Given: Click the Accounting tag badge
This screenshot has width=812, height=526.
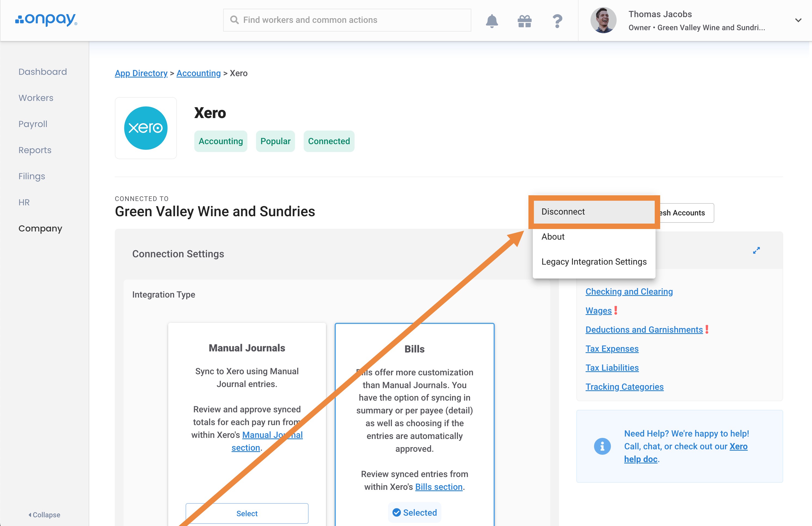Looking at the screenshot, I should (221, 141).
